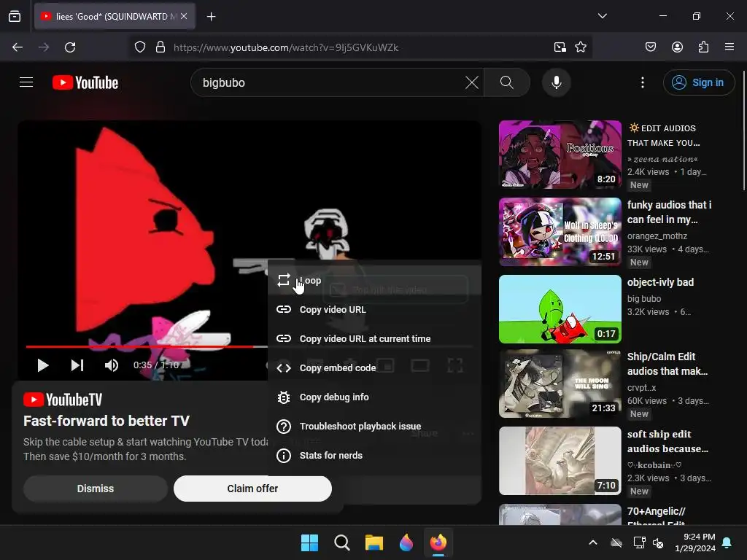Start voice search with the microphone

pos(556,82)
